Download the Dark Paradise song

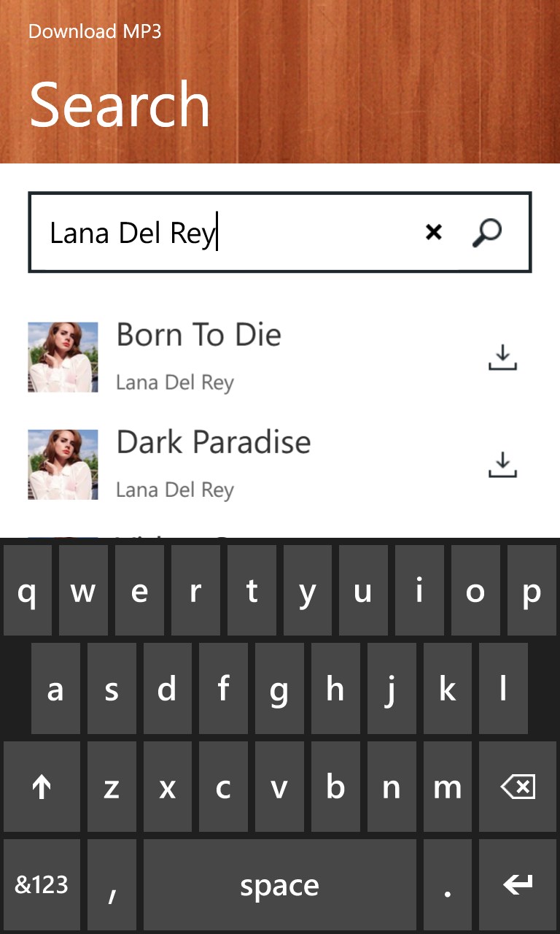[502, 465]
